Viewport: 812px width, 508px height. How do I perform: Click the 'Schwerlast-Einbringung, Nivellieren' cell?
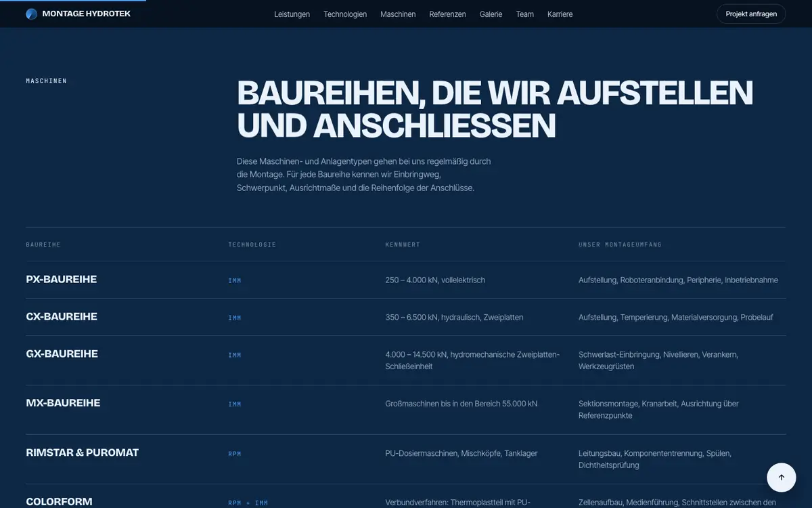pos(658,360)
